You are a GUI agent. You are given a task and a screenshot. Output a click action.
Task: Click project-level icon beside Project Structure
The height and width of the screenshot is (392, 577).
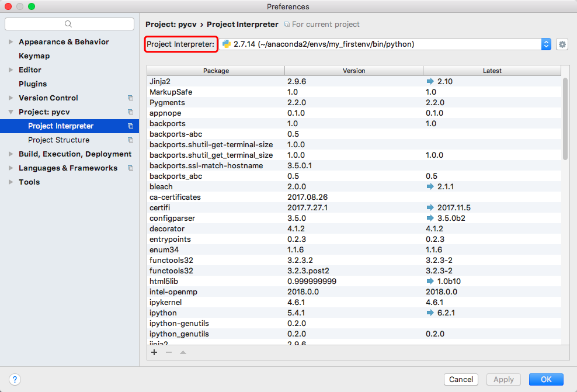(x=130, y=140)
